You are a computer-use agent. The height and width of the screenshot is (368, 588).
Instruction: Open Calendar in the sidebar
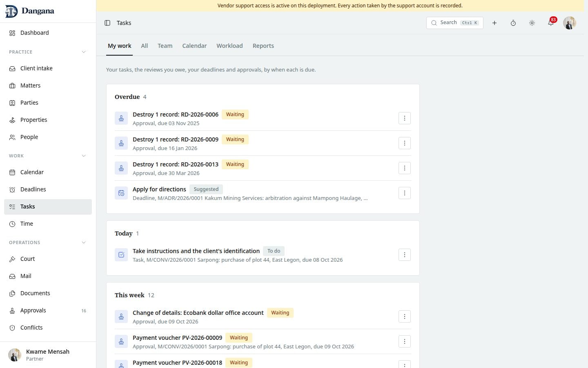coord(48,172)
